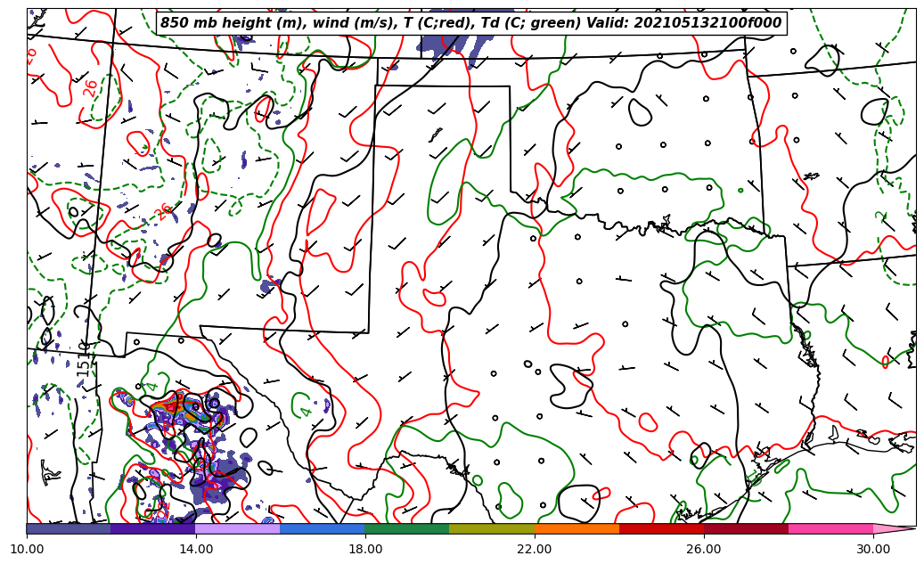Select the orange colorbar segment

576,528
